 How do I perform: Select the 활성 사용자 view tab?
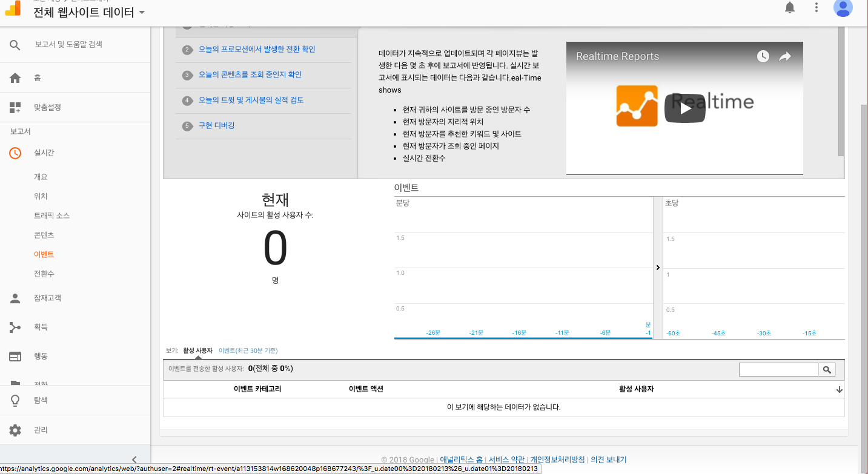(x=197, y=351)
